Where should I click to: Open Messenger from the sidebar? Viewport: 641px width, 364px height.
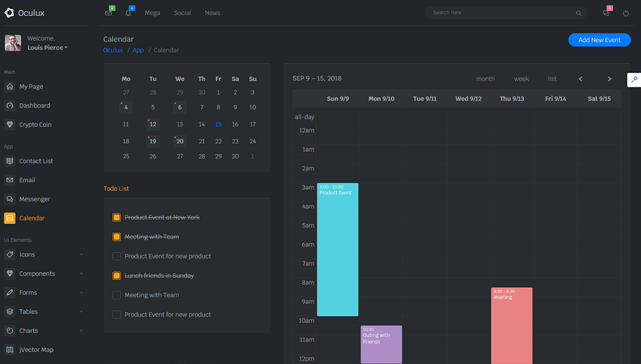[35, 199]
